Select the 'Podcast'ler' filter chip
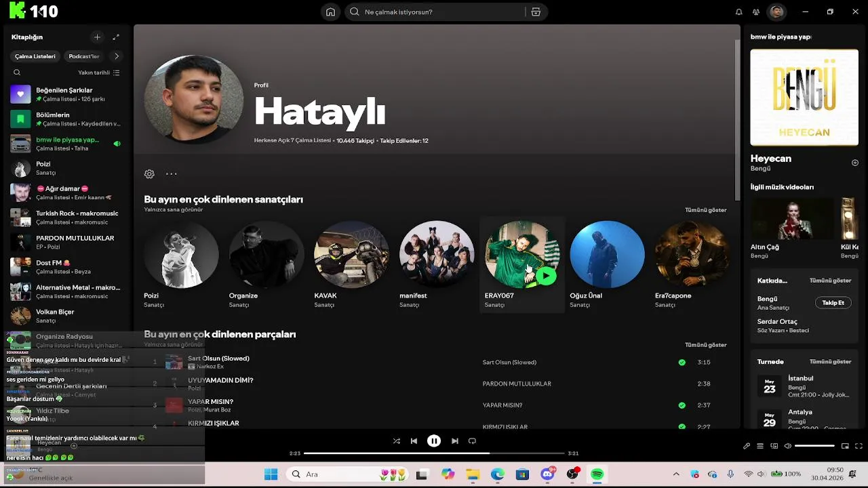The width and height of the screenshot is (868, 488). click(84, 56)
